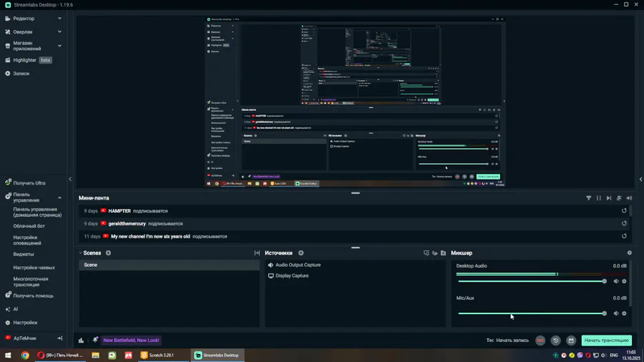Open the schedule stream calendar button
The image size is (644, 362).
(x=571, y=341)
